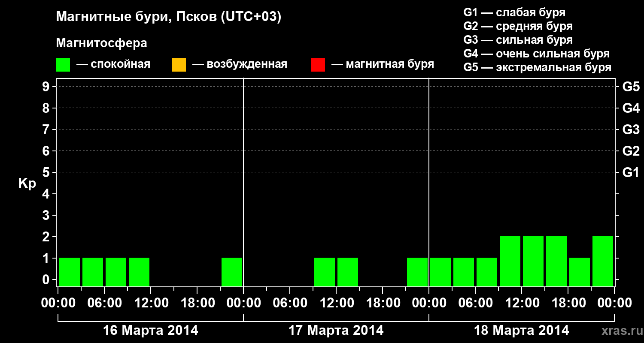Click the '18:00' time label under 17 March

(x=383, y=303)
